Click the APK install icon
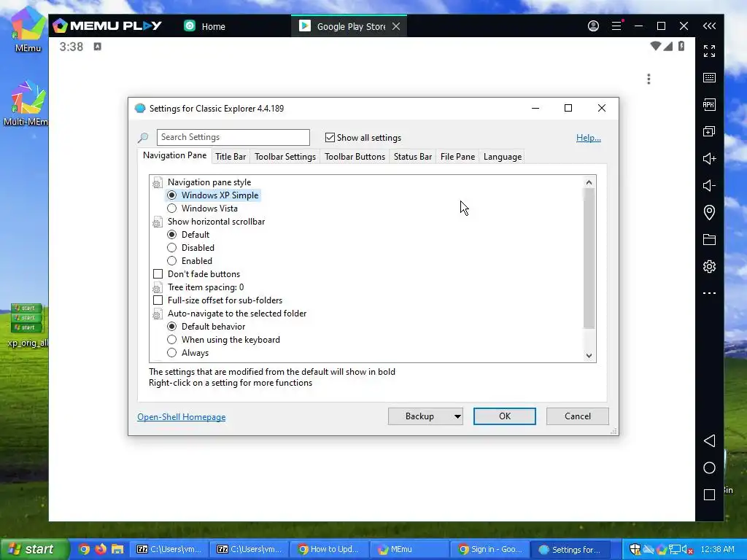This screenshot has width=747, height=560. [x=709, y=105]
